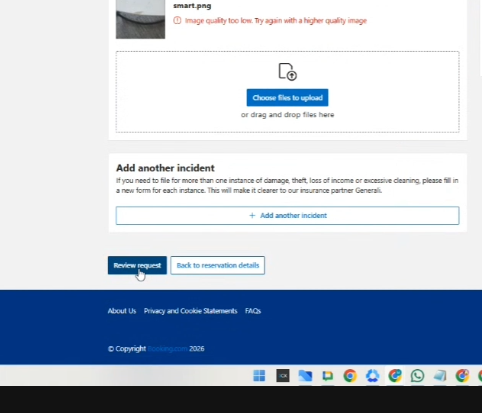
Task: Click the file upload document icon
Action: [288, 72]
